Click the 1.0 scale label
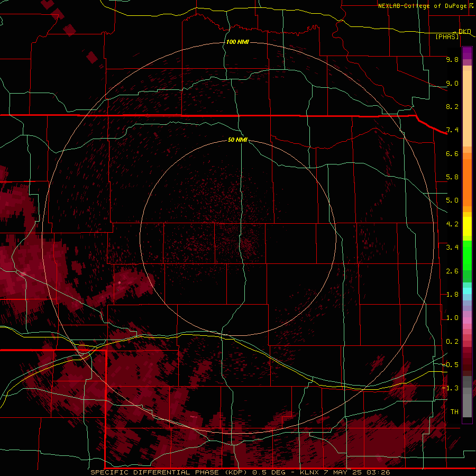 point(452,318)
